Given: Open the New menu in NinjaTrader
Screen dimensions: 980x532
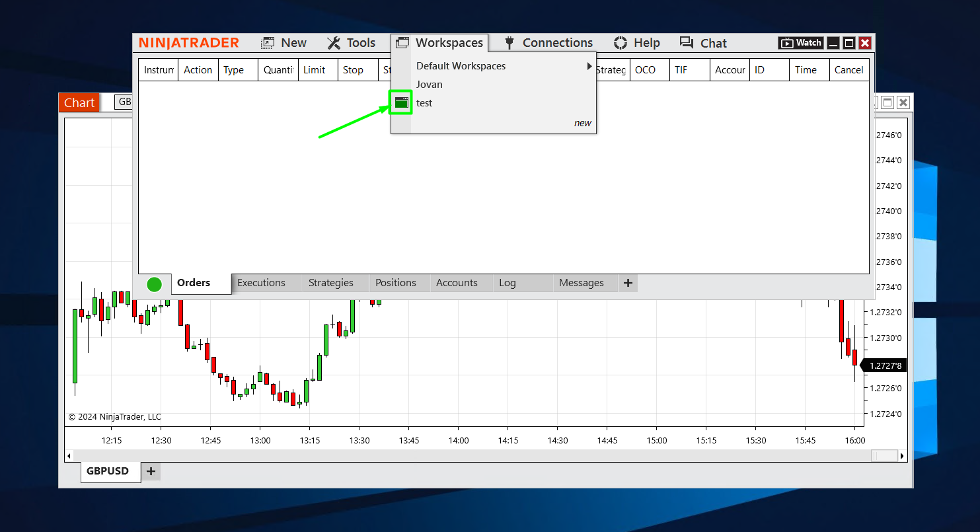Looking at the screenshot, I should (283, 43).
